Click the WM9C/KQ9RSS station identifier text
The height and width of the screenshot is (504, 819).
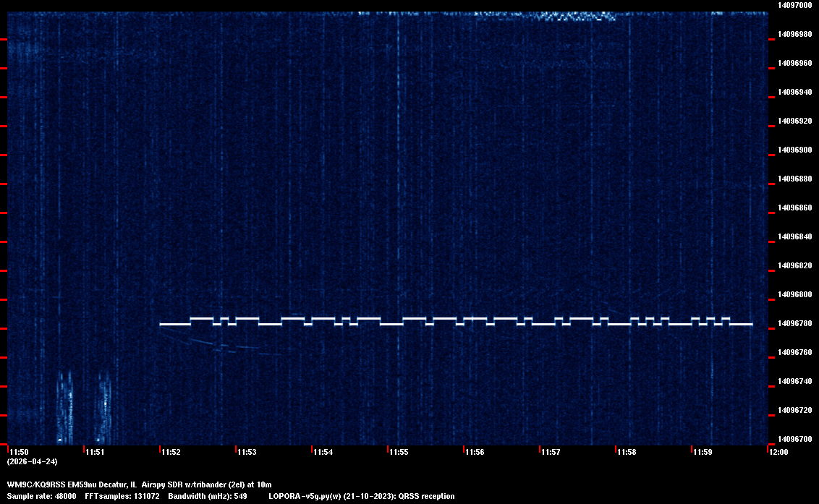pyautogui.click(x=35, y=484)
